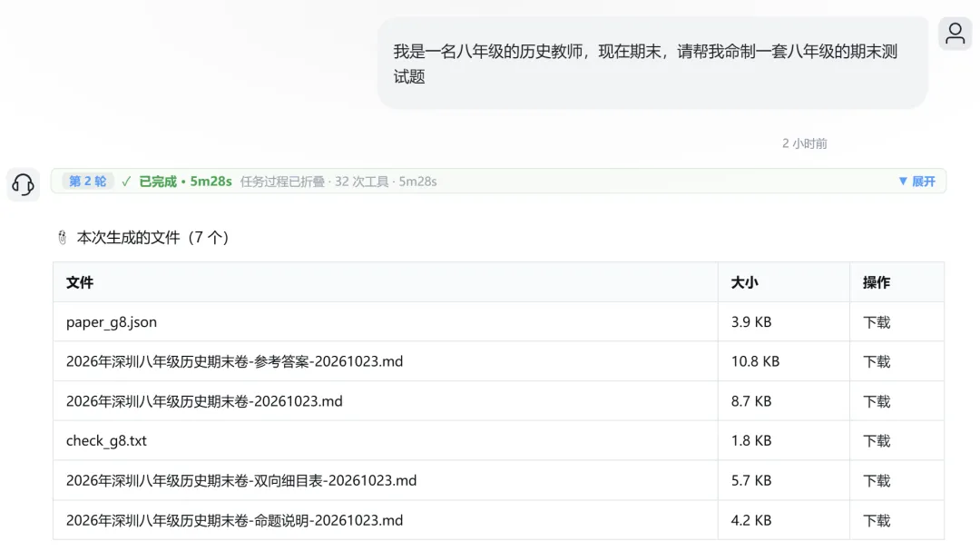Download paper_g8.json
This screenshot has height=551, width=980.
pyautogui.click(x=877, y=322)
